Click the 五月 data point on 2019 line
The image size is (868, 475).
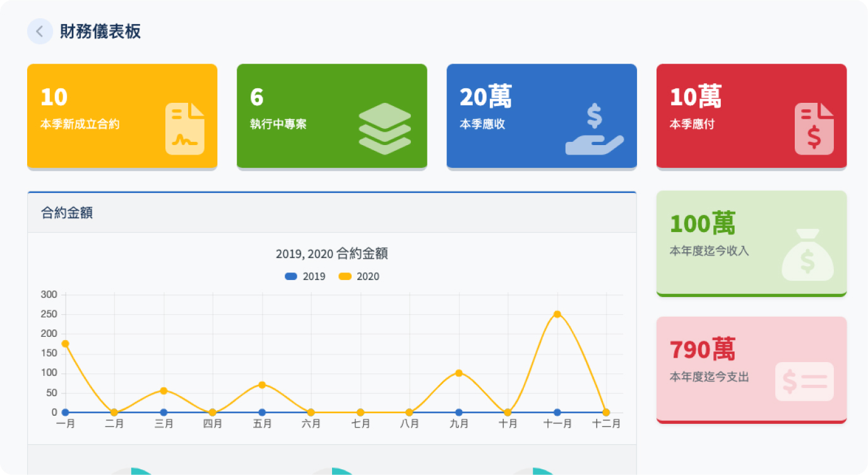tap(262, 413)
